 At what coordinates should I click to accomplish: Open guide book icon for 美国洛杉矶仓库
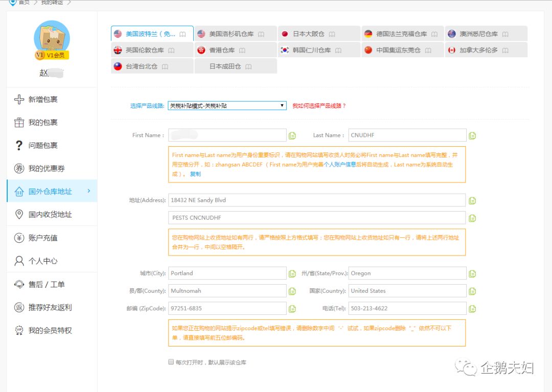261,34
